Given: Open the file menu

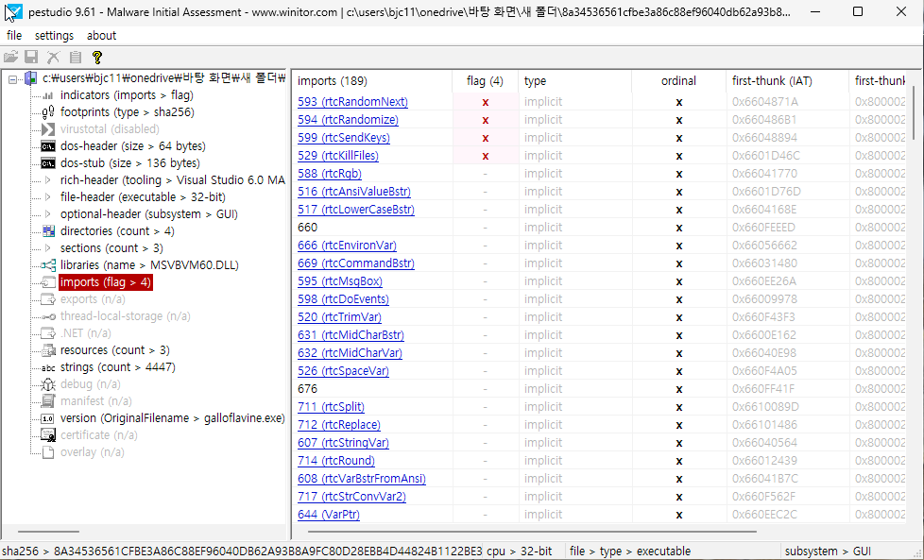Looking at the screenshot, I should [x=14, y=35].
